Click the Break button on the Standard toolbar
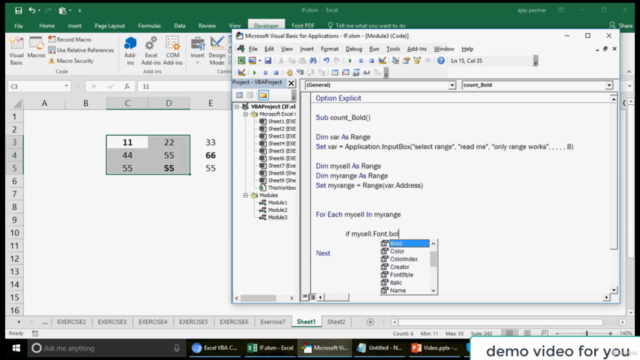The height and width of the screenshot is (360, 640). click(361, 61)
